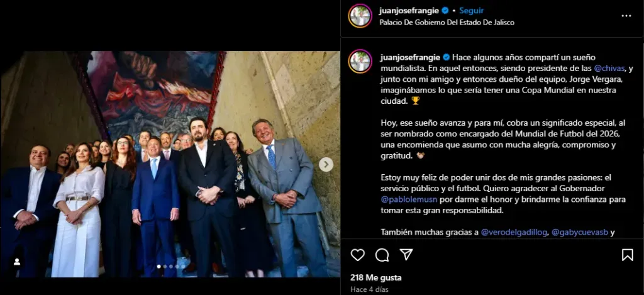Share post via paper plane icon
The height and width of the screenshot is (295, 644).
pyautogui.click(x=406, y=255)
